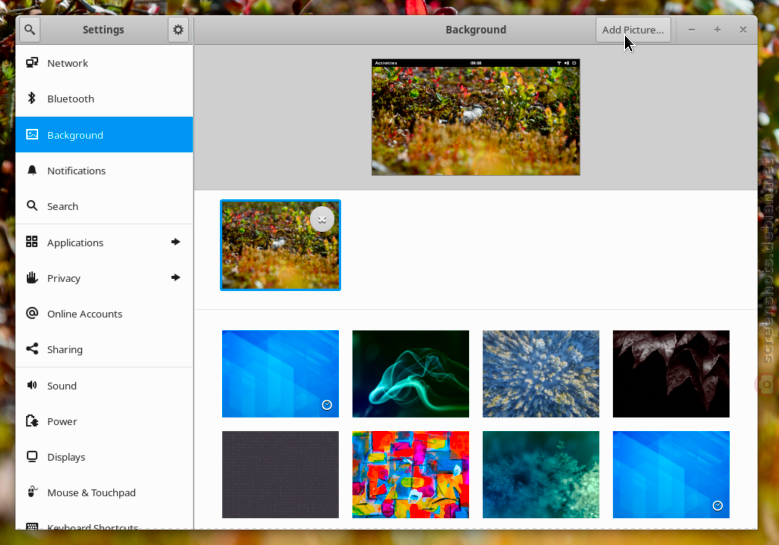
Task: Click the Power battery icon
Action: (32, 421)
